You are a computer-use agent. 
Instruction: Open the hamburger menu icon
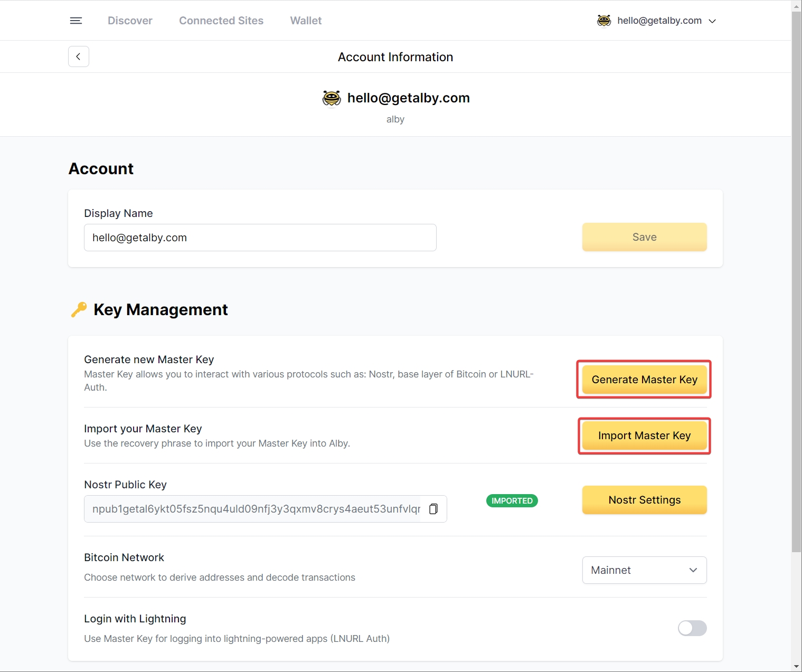pos(76,21)
